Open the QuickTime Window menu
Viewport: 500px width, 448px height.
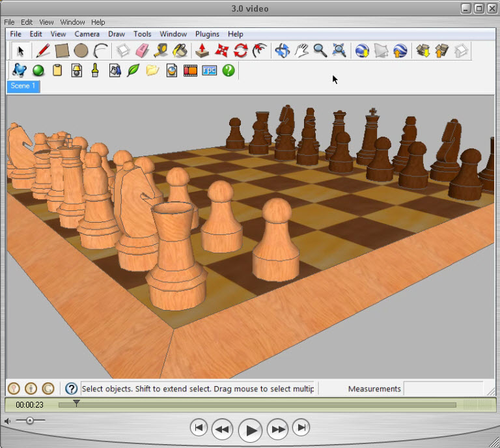pyautogui.click(x=72, y=22)
